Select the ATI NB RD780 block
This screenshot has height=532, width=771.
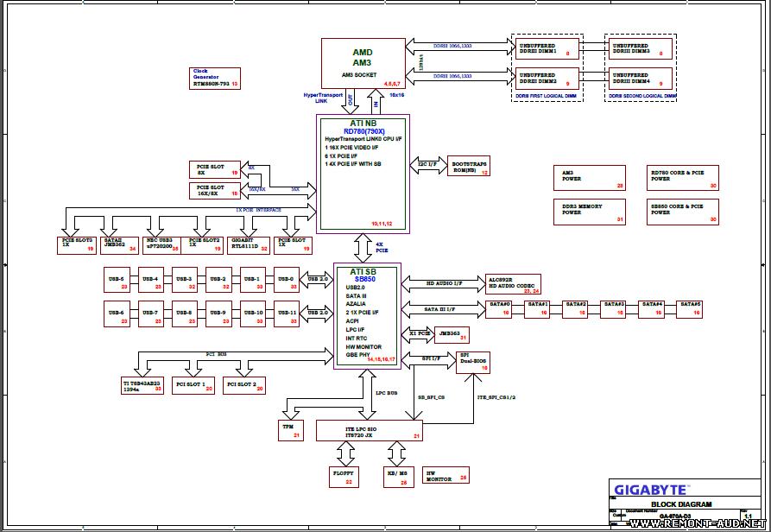tap(362, 173)
